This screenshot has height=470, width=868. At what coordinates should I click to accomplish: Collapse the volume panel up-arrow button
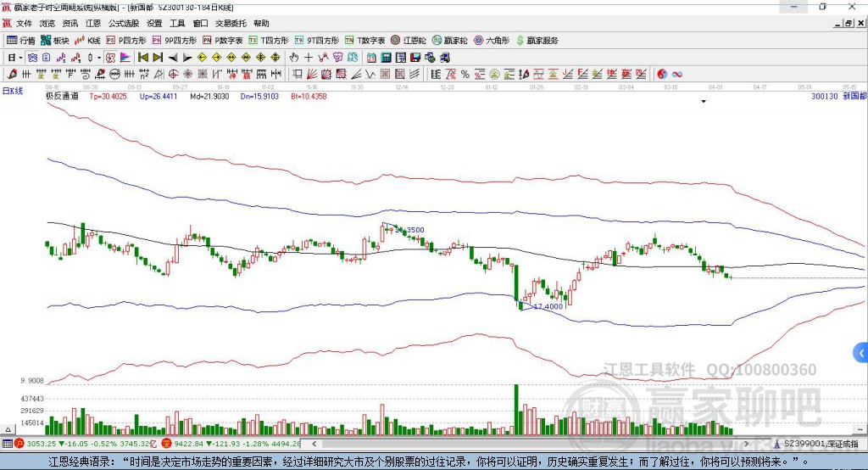click(x=8, y=429)
